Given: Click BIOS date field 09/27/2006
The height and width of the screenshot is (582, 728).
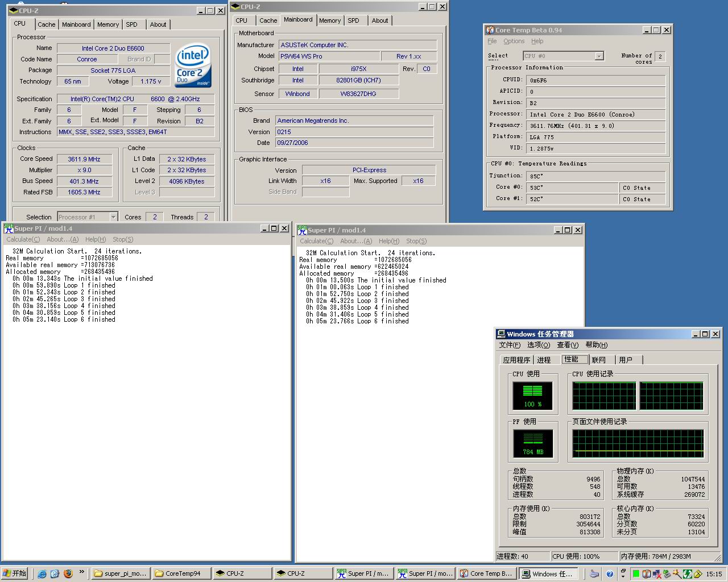Looking at the screenshot, I should click(x=354, y=143).
